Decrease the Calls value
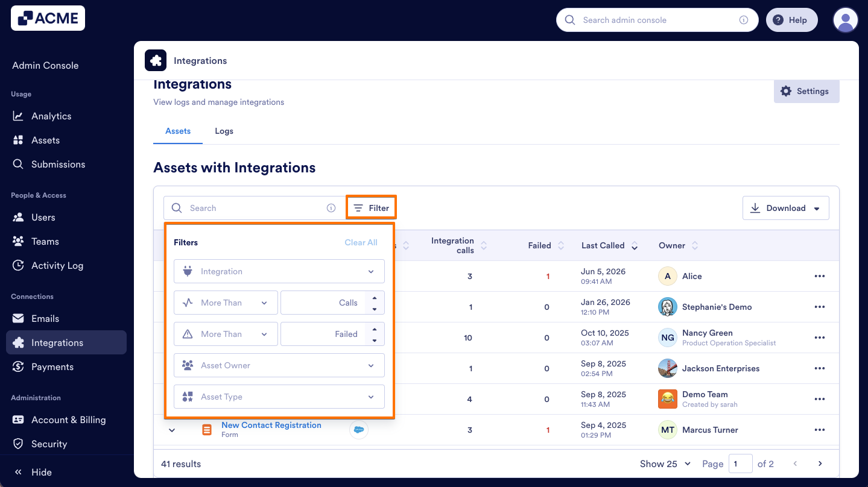Screen dimensions: 868x487 pyautogui.click(x=375, y=309)
